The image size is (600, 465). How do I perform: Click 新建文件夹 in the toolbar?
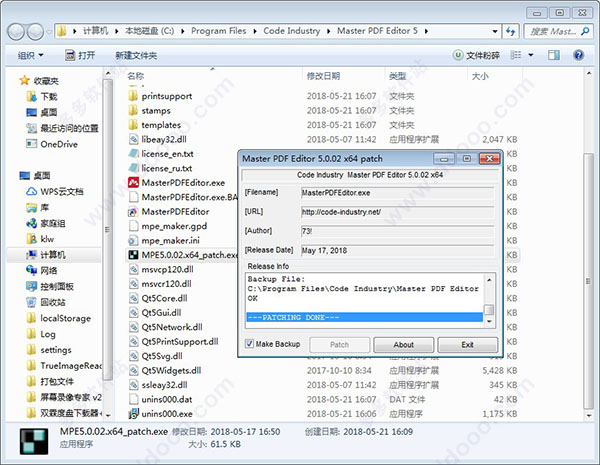136,55
